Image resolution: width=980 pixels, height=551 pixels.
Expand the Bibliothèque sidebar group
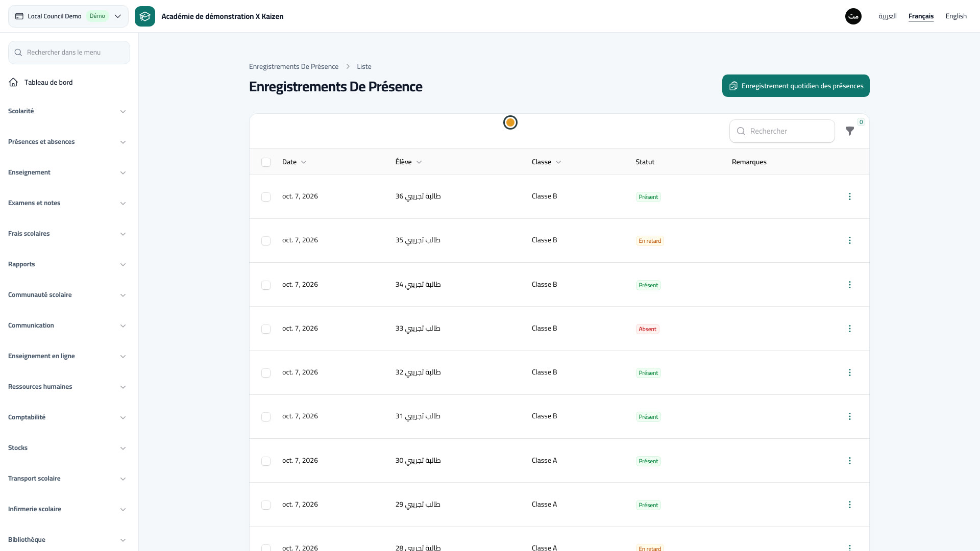click(x=67, y=540)
